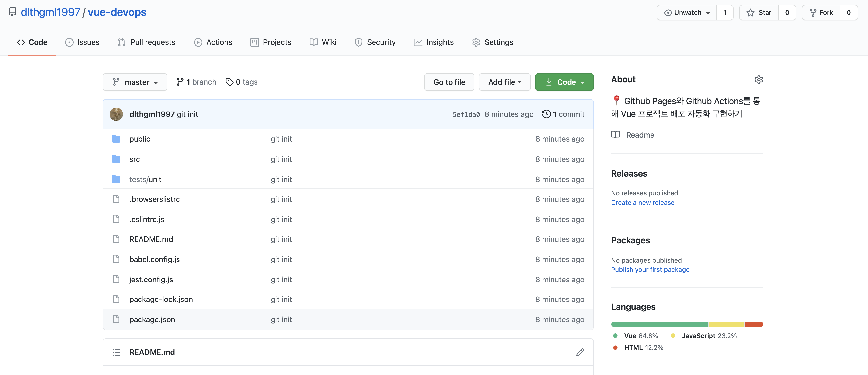Open the public folder icon
Screen dimensions: 868x375
[x=116, y=139]
